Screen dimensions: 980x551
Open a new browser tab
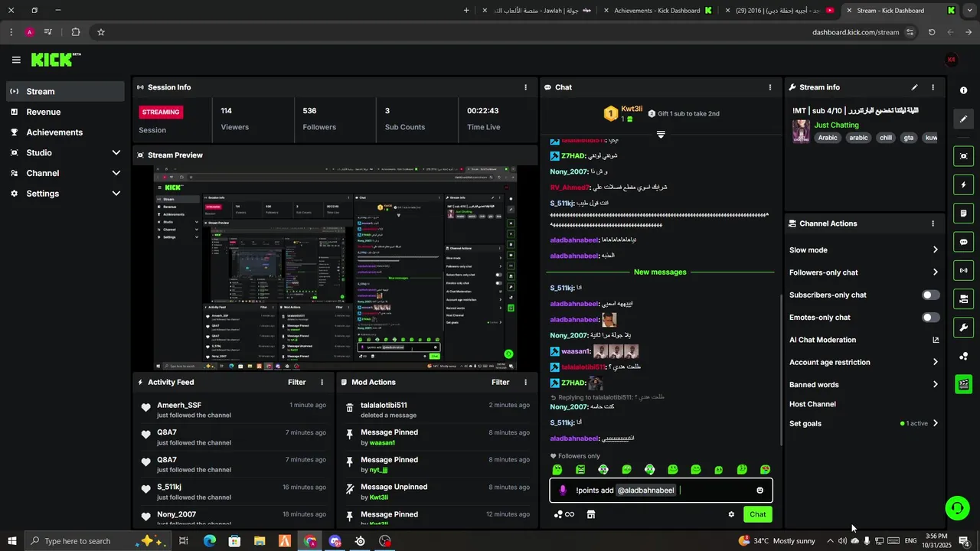(467, 11)
